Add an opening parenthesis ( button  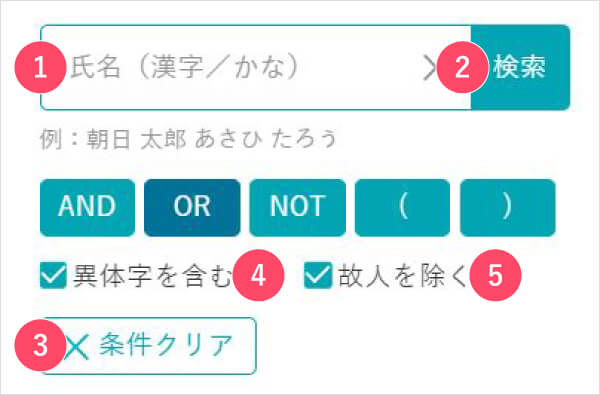(x=403, y=207)
